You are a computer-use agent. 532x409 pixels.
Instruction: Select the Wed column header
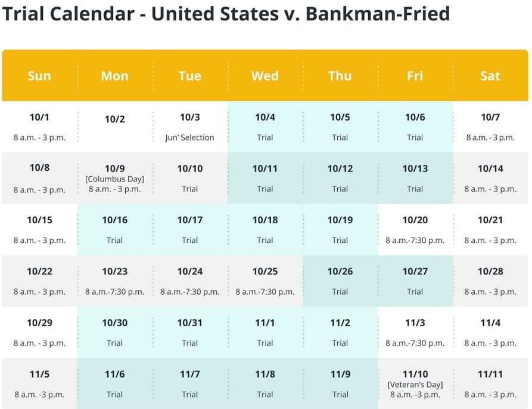(265, 76)
